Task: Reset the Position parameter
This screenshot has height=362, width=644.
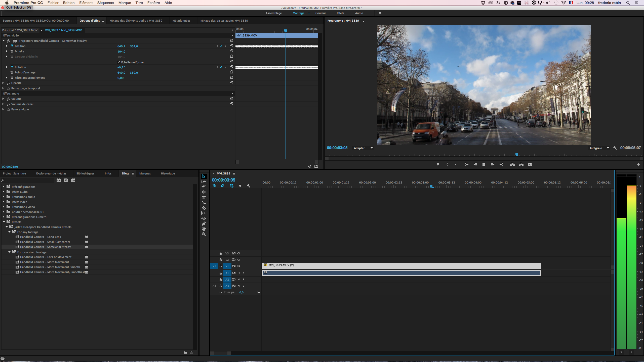Action: click(x=232, y=46)
